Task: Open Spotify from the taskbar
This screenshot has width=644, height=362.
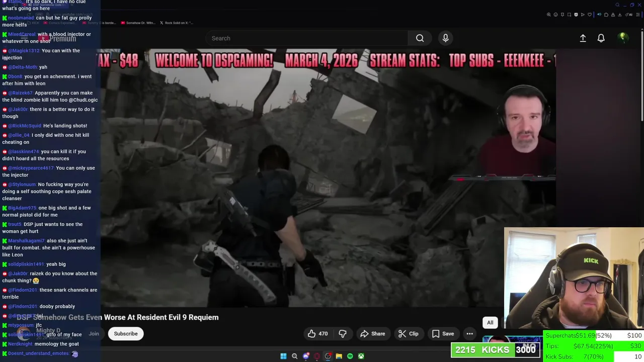Action: coord(350,356)
